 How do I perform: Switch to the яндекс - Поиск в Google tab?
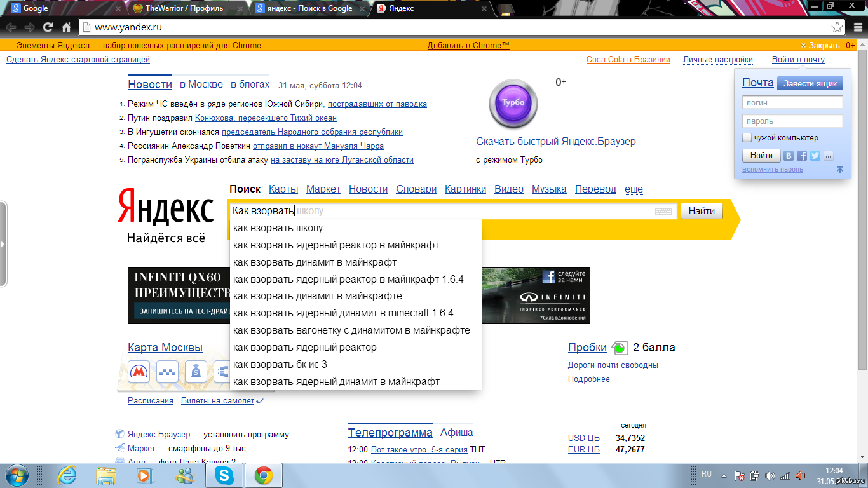click(309, 8)
